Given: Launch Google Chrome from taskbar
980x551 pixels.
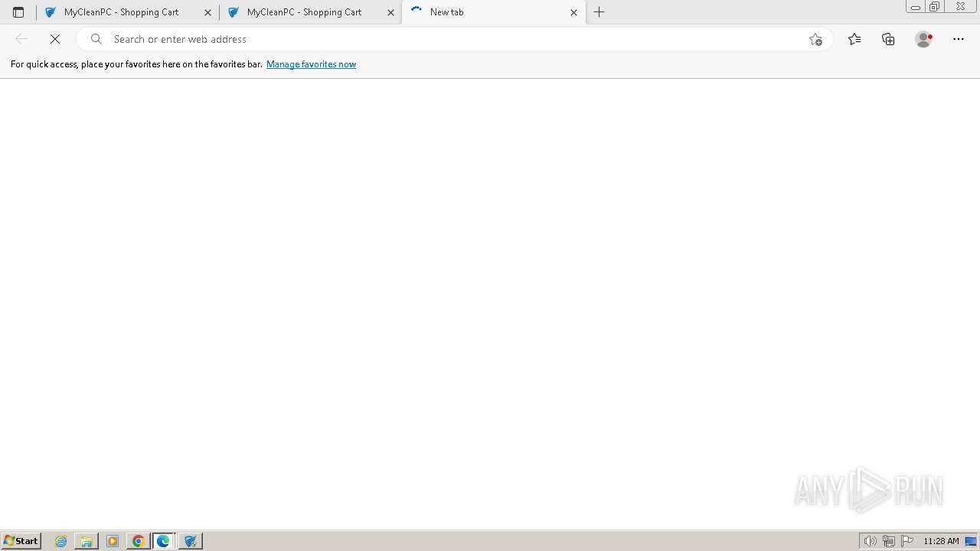Looking at the screenshot, I should 139,541.
